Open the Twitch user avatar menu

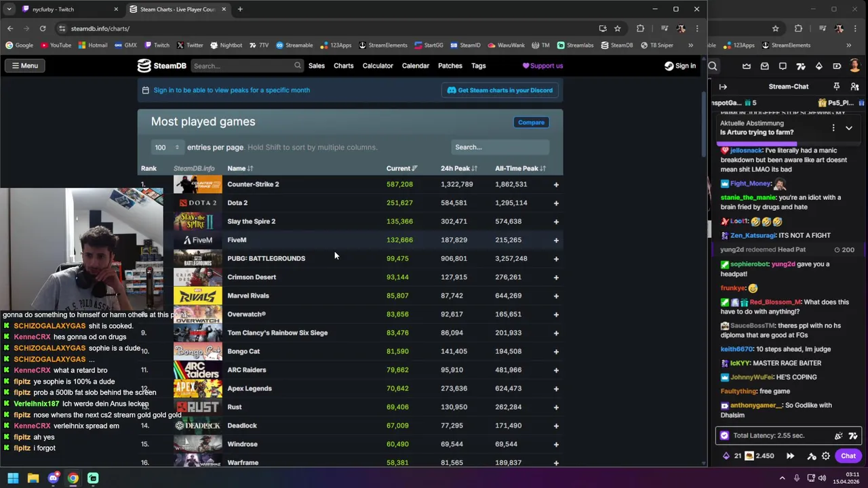click(855, 66)
